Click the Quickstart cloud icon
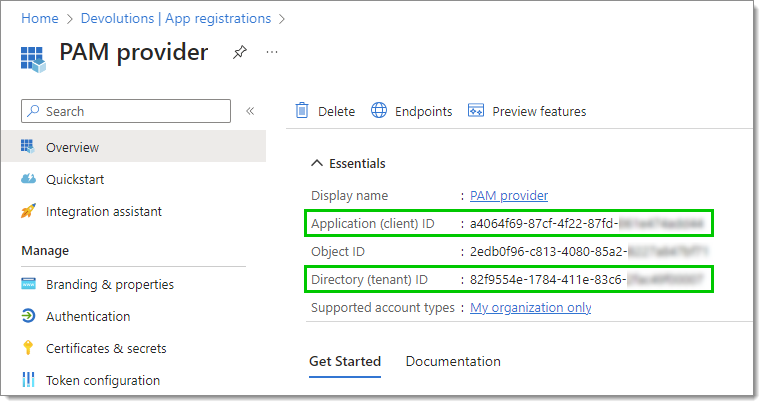The image size is (764, 406). [28, 179]
